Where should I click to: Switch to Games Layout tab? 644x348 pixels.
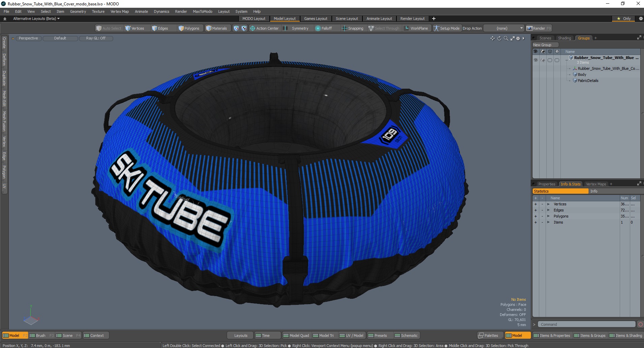tap(316, 19)
